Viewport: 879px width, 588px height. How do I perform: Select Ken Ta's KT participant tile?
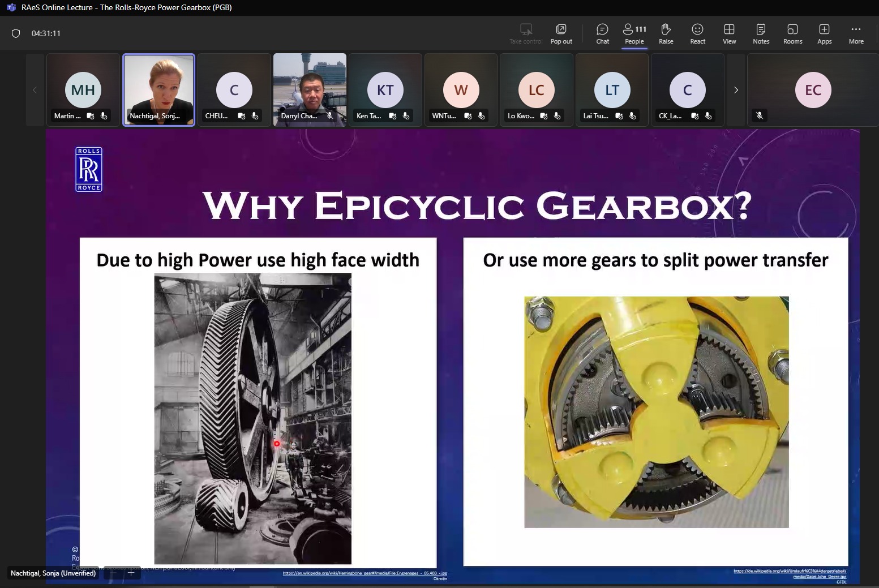click(385, 89)
